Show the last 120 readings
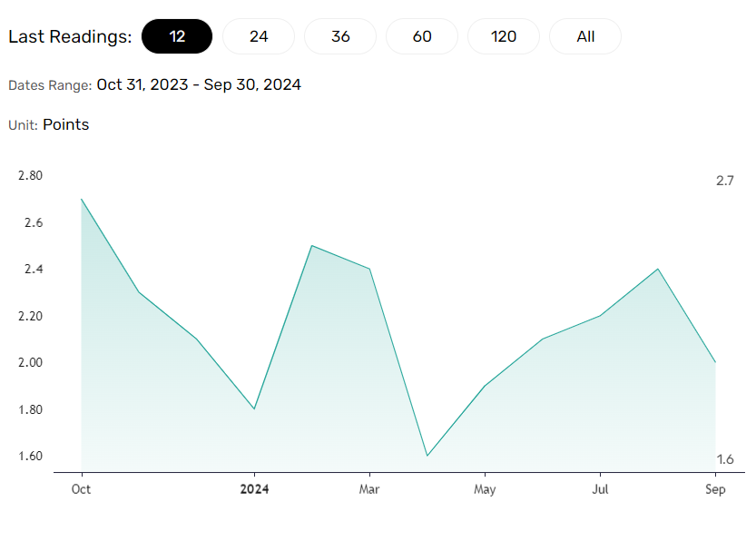 [x=504, y=36]
